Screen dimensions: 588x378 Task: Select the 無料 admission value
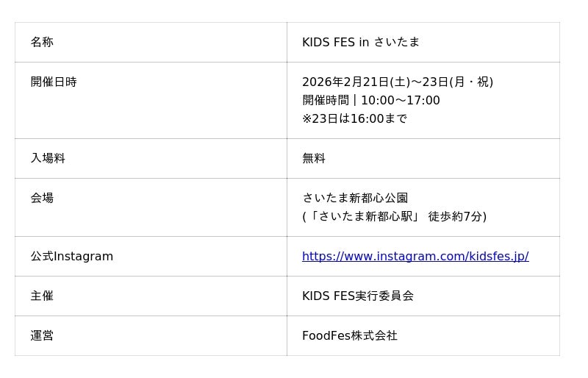[x=314, y=159]
